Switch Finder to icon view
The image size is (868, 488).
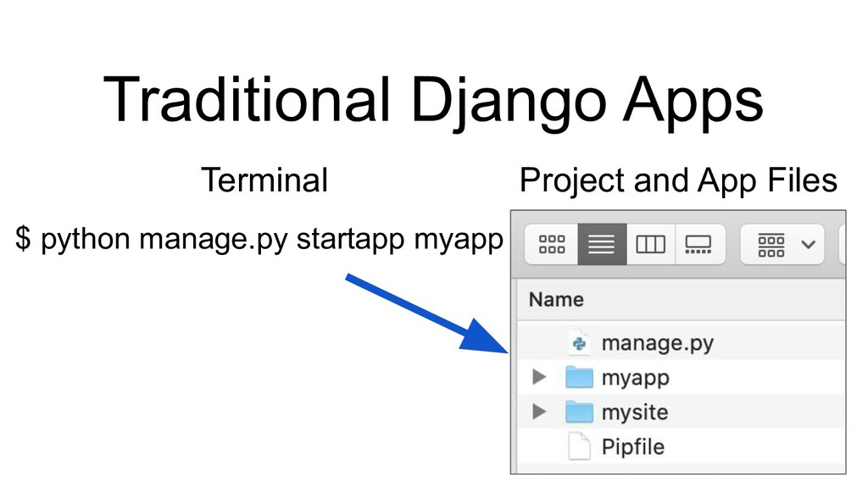[551, 244]
